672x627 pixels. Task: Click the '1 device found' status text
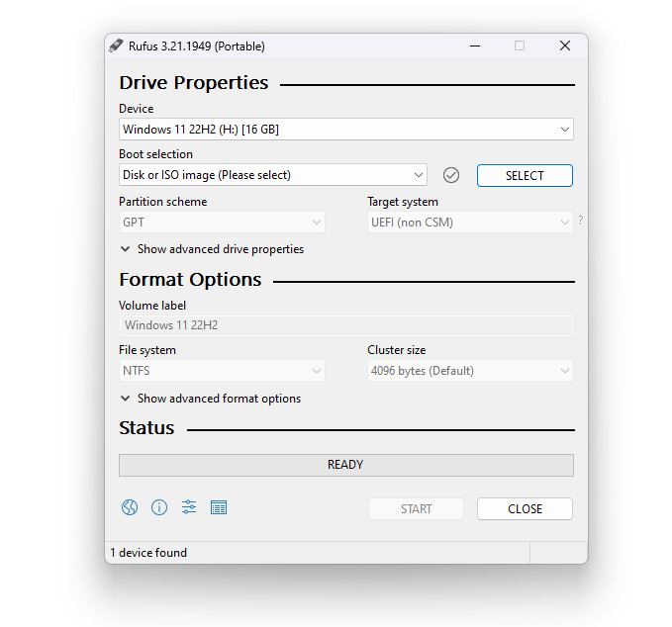pyautogui.click(x=148, y=553)
